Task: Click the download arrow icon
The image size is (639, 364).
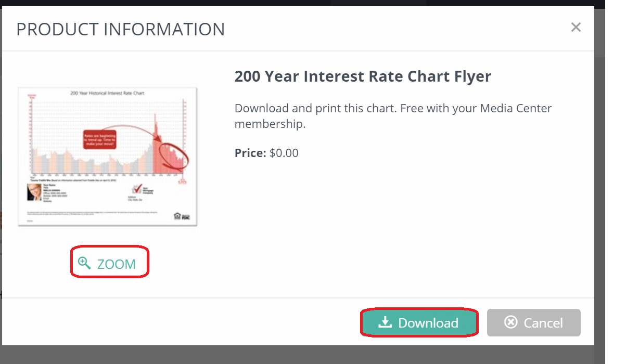Action: click(385, 322)
